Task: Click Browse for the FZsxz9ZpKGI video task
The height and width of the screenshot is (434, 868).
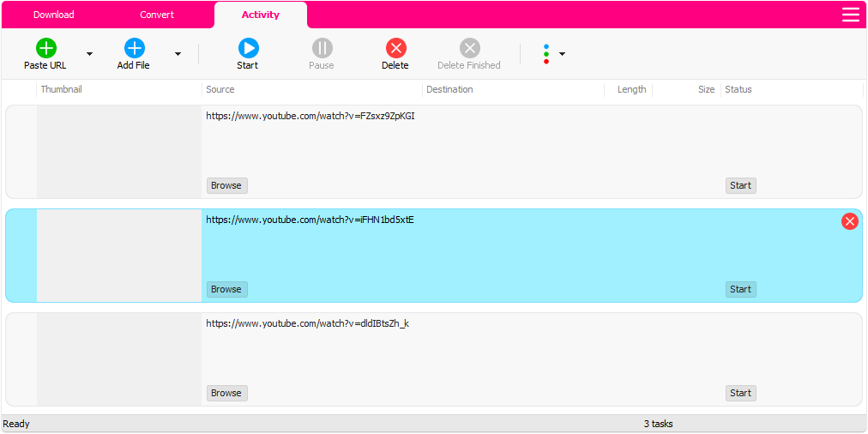Action: [226, 185]
